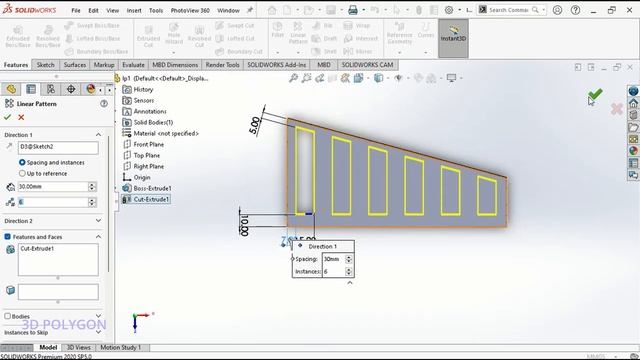This screenshot has width=640, height=360.
Task: Open Linear Pattern help icon
Action: click(x=104, y=104)
